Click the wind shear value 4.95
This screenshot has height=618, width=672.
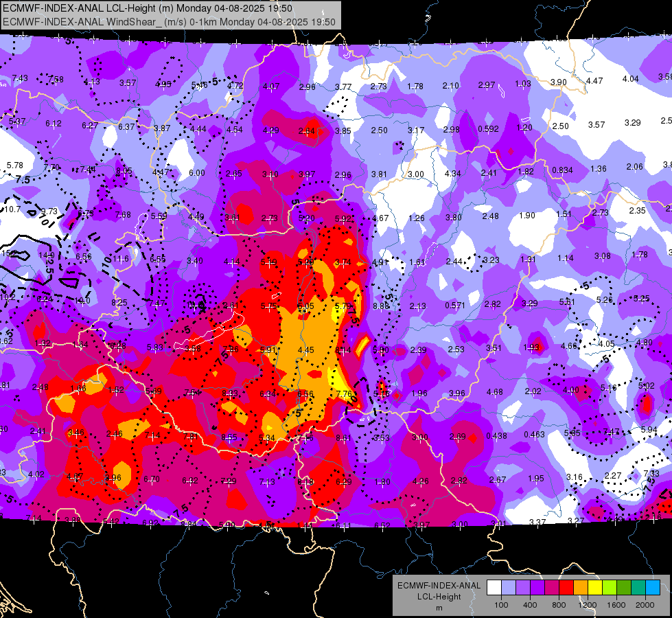tap(163, 84)
